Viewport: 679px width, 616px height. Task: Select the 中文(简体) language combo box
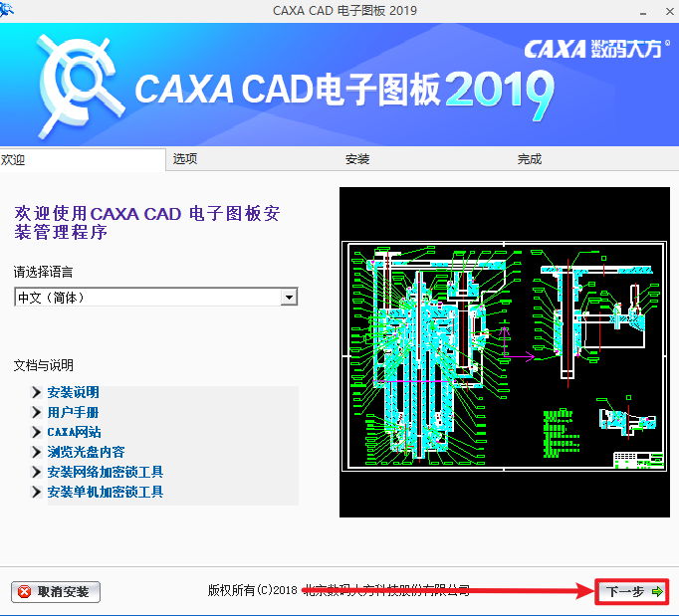[x=156, y=297]
